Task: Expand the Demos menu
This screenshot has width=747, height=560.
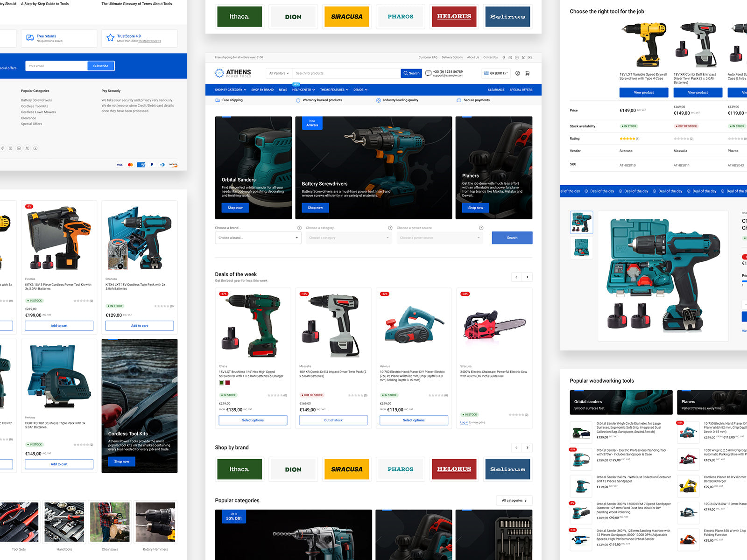Action: [x=360, y=90]
